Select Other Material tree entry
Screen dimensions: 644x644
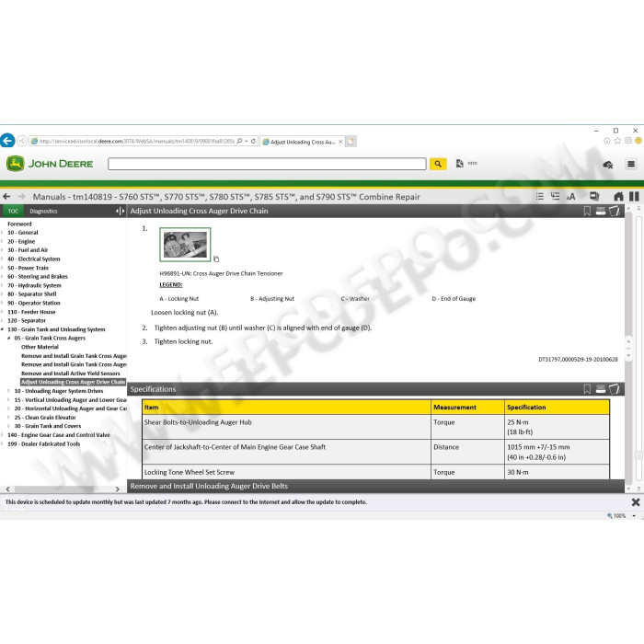[40, 347]
